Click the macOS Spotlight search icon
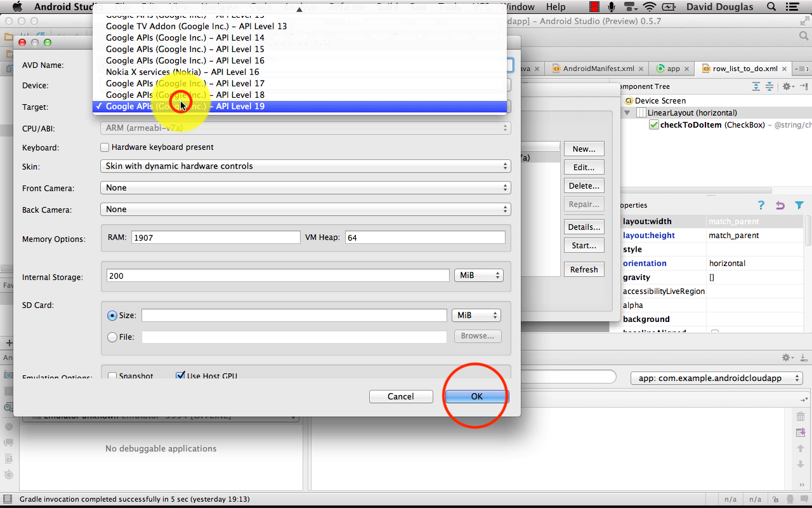This screenshot has height=508, width=812. (771, 7)
